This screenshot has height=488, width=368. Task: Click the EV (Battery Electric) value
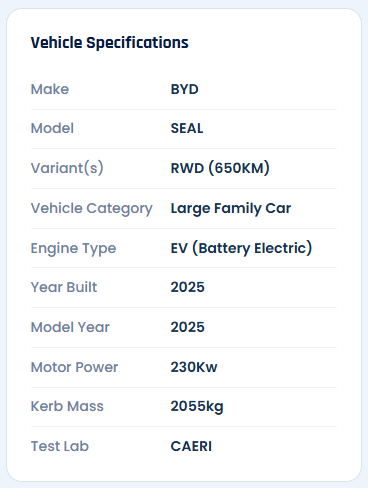pyautogui.click(x=241, y=248)
